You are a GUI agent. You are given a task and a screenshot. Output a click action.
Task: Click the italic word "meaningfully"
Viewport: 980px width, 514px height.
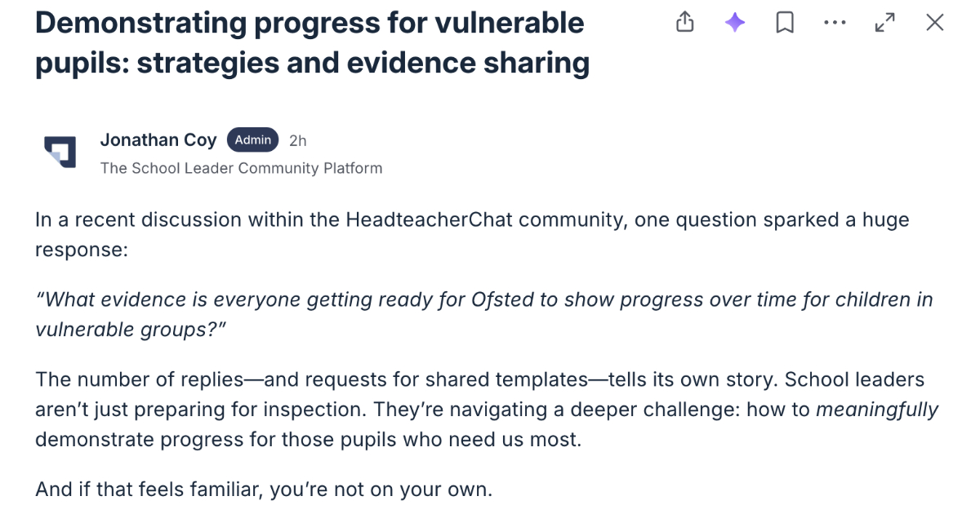pos(877,410)
